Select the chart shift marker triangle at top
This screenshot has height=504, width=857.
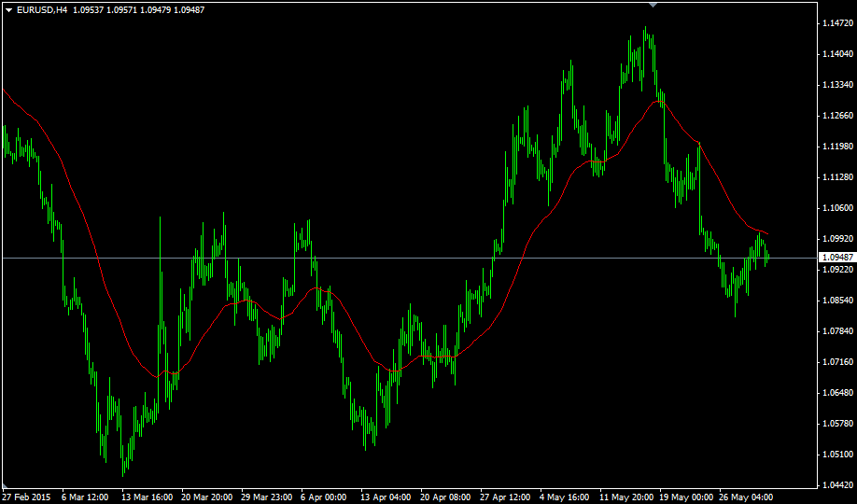pos(653,5)
